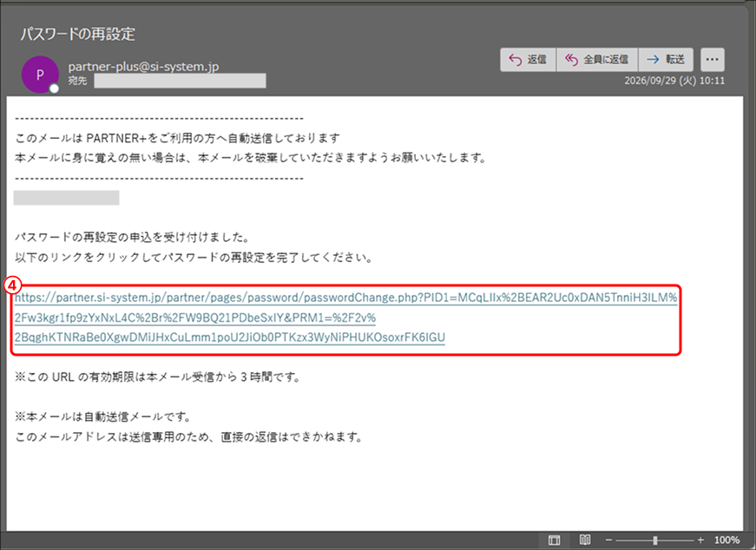Image resolution: width=756 pixels, height=550 pixels.
Task: Click the zoom in plus button
Action: click(700, 540)
